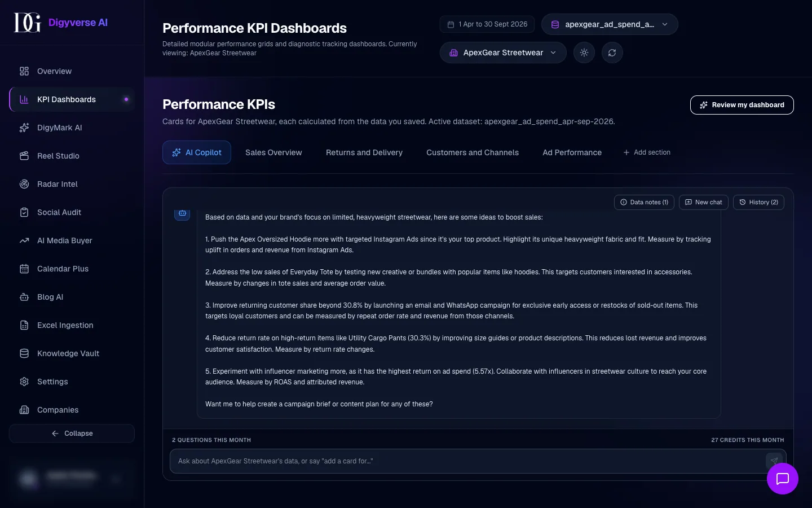Open Settings in the sidebar
The width and height of the screenshot is (812, 508).
(72, 382)
